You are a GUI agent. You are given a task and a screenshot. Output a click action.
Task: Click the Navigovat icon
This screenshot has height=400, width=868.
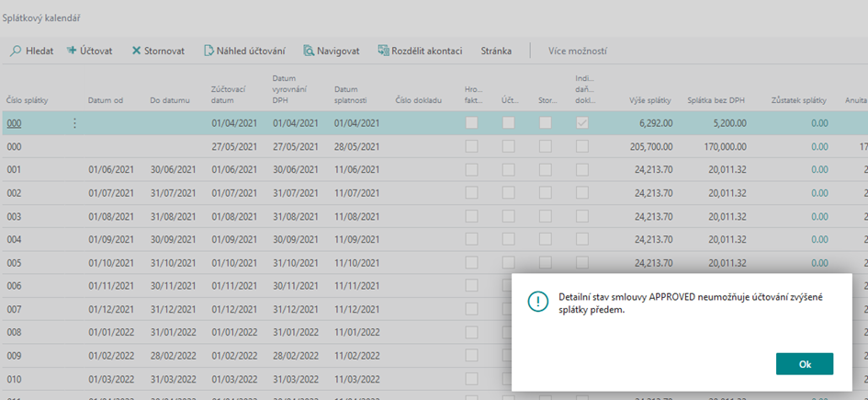309,51
